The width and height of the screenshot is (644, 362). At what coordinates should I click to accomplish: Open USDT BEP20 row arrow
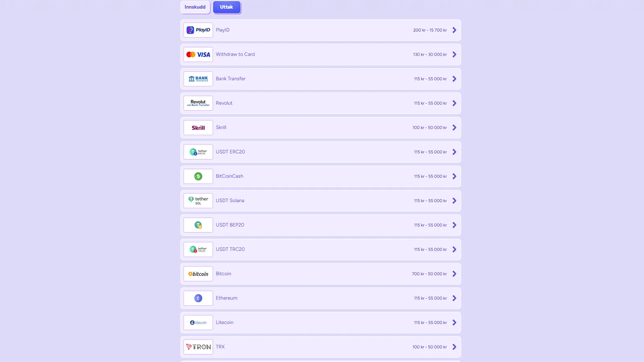pos(454,225)
